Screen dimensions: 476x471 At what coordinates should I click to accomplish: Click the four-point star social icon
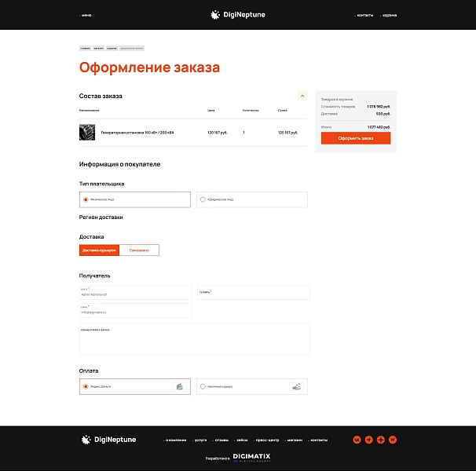[x=381, y=440]
